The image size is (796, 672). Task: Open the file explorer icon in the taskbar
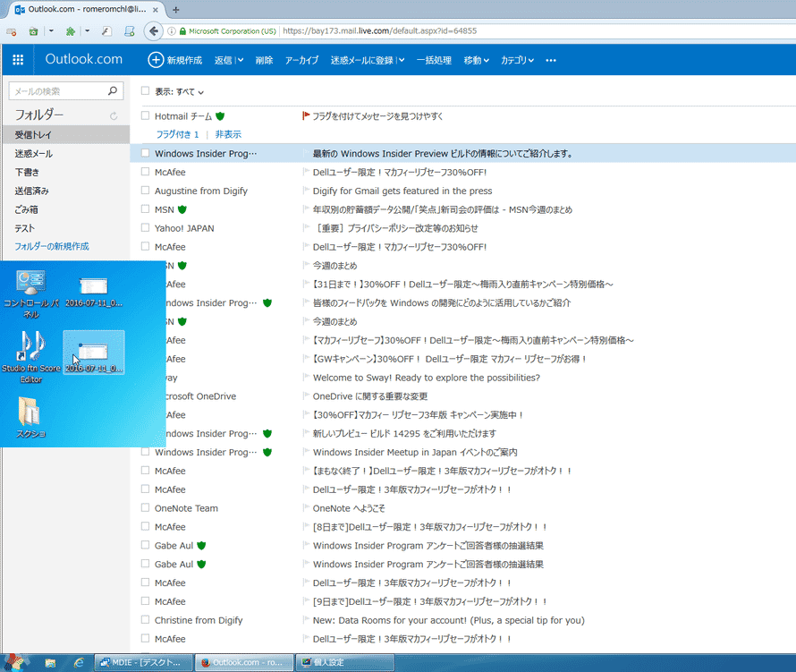(50, 662)
